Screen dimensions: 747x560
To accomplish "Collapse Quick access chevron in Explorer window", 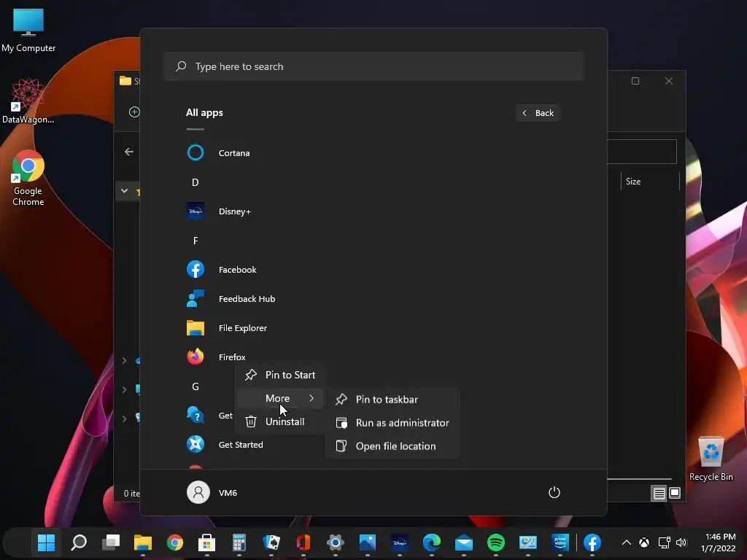I will coord(124,191).
